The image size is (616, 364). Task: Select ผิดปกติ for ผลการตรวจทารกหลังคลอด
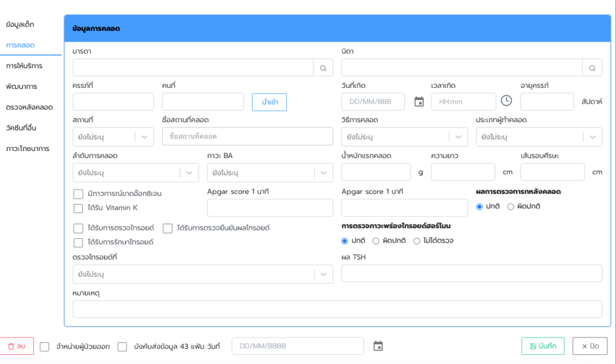pos(511,206)
